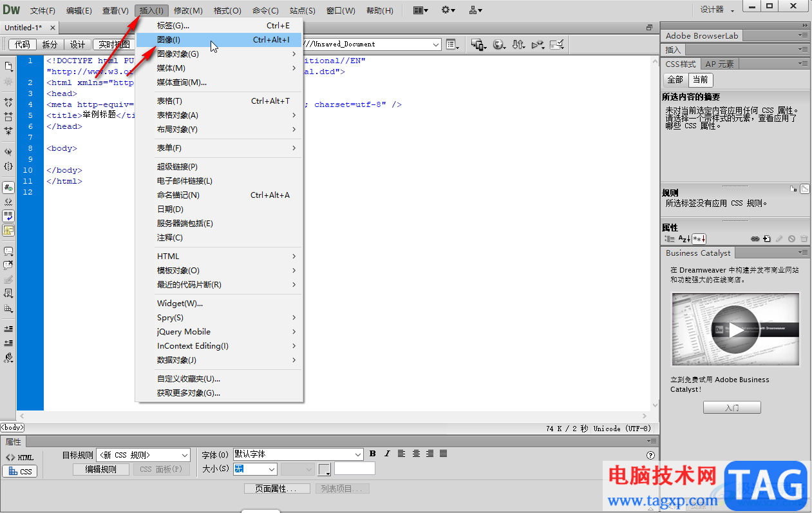Toggle Word wrap icon in coding toolbar

pos(8,215)
